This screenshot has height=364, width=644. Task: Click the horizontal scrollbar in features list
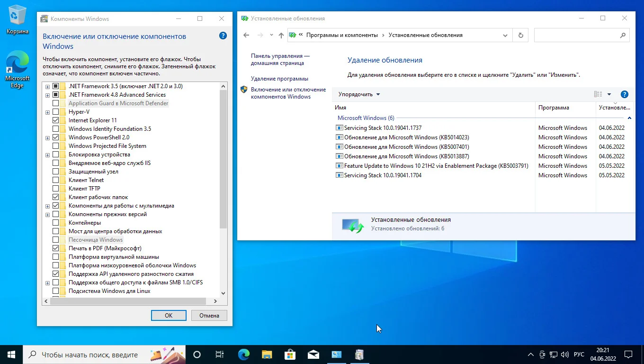pos(128,301)
